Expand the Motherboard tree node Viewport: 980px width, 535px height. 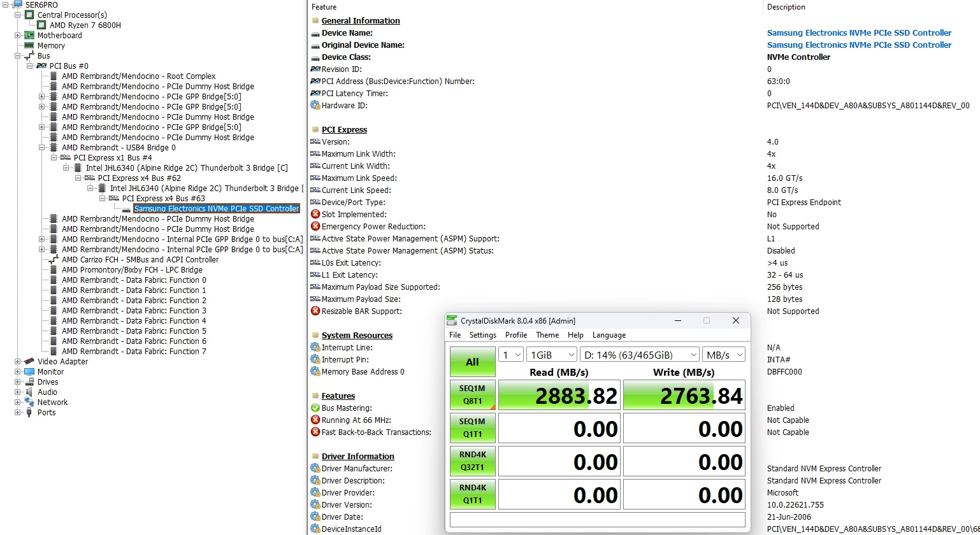[x=18, y=35]
